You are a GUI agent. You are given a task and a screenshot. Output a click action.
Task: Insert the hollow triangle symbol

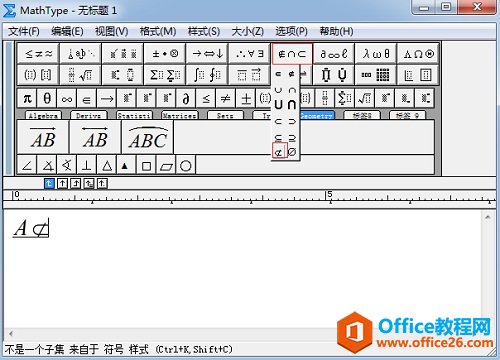(107, 165)
